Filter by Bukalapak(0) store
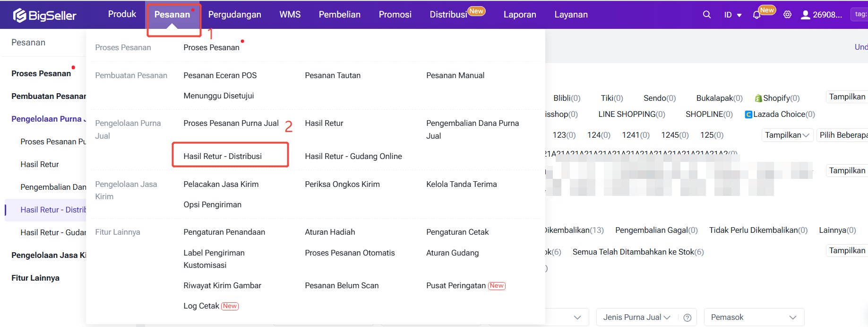 click(x=720, y=98)
